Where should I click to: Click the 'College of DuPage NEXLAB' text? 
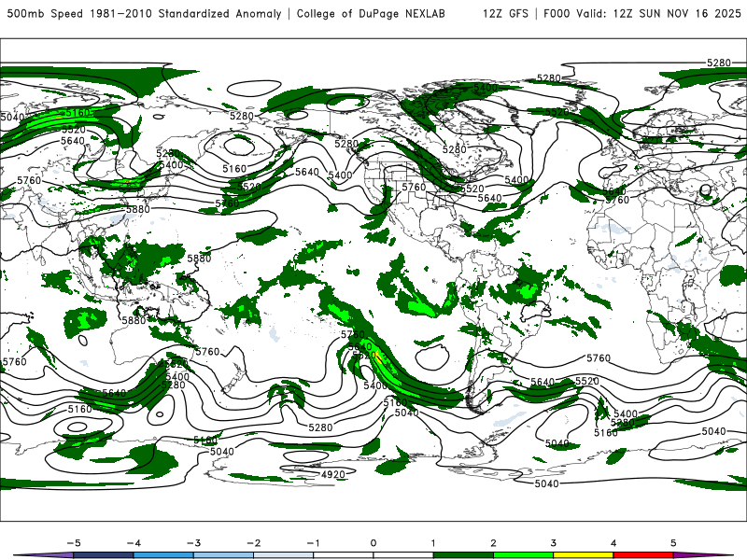371,13
